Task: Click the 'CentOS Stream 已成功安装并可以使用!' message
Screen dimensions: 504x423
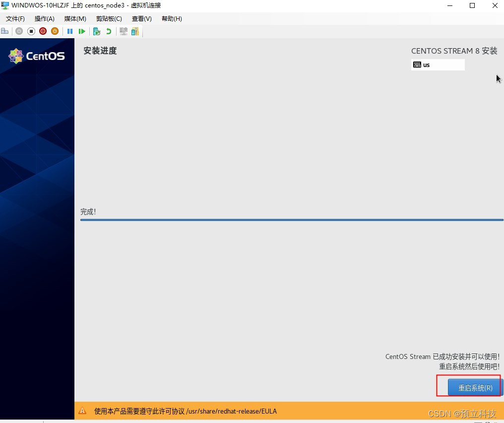Action: pyautogui.click(x=442, y=356)
